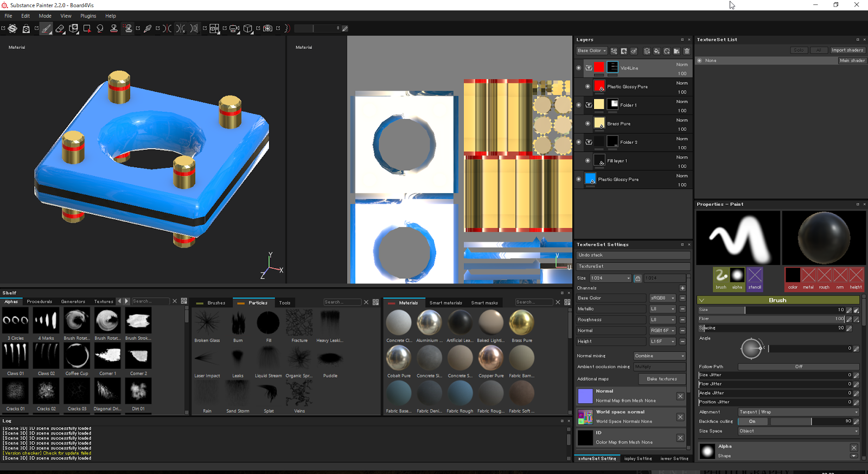Delete the selected layer with trash icon
Image resolution: width=868 pixels, height=474 pixels.
coord(687,51)
